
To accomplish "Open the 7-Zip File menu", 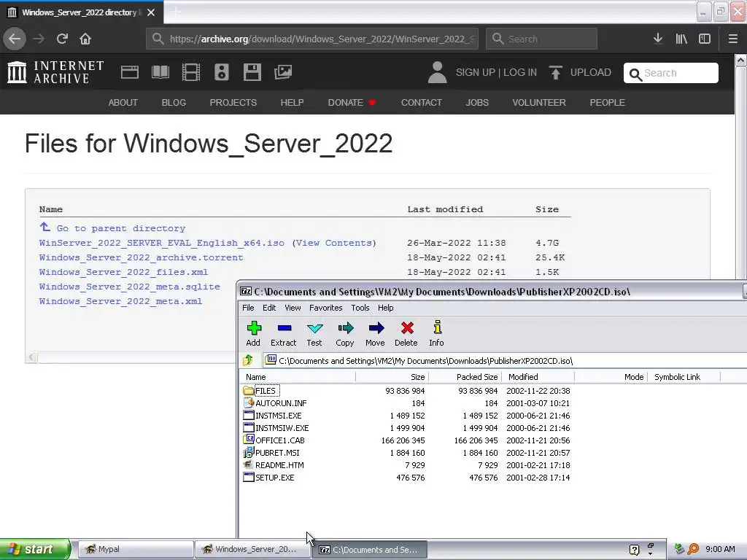I will [248, 308].
